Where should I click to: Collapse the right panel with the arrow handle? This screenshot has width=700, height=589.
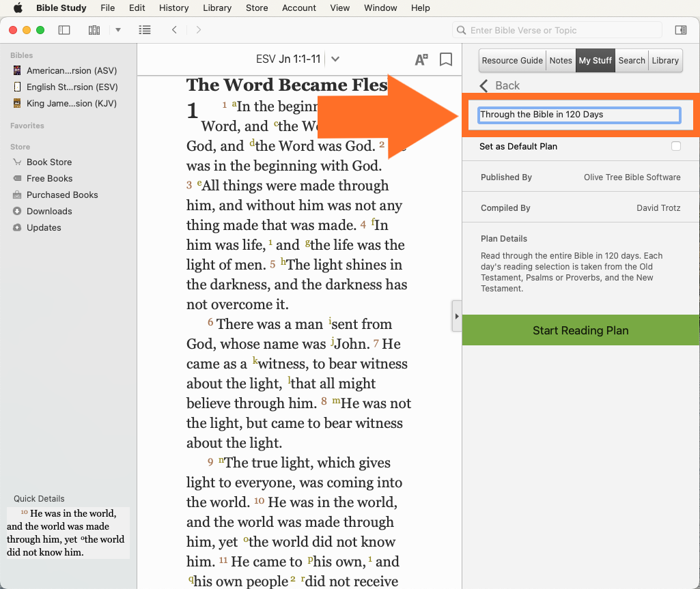pos(457,317)
